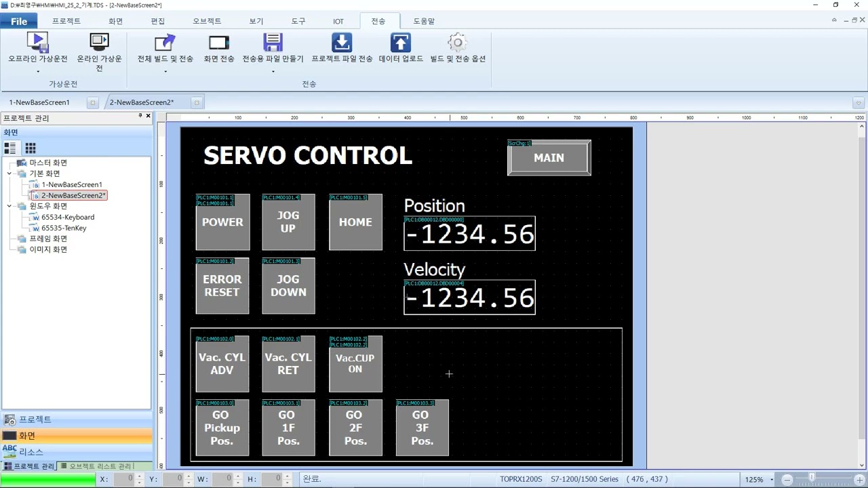Image resolution: width=868 pixels, height=488 pixels.
Task: Open the document tab list dropdown
Action: (859, 103)
